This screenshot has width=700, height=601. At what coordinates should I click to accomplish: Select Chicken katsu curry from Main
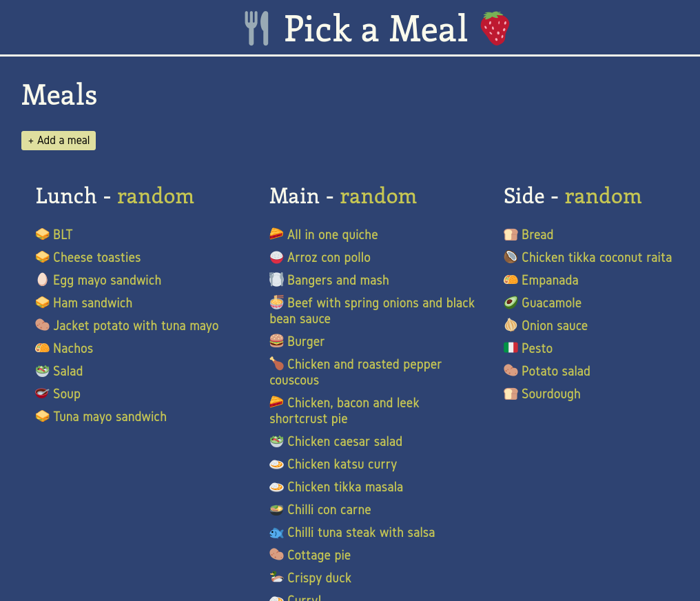coord(342,464)
